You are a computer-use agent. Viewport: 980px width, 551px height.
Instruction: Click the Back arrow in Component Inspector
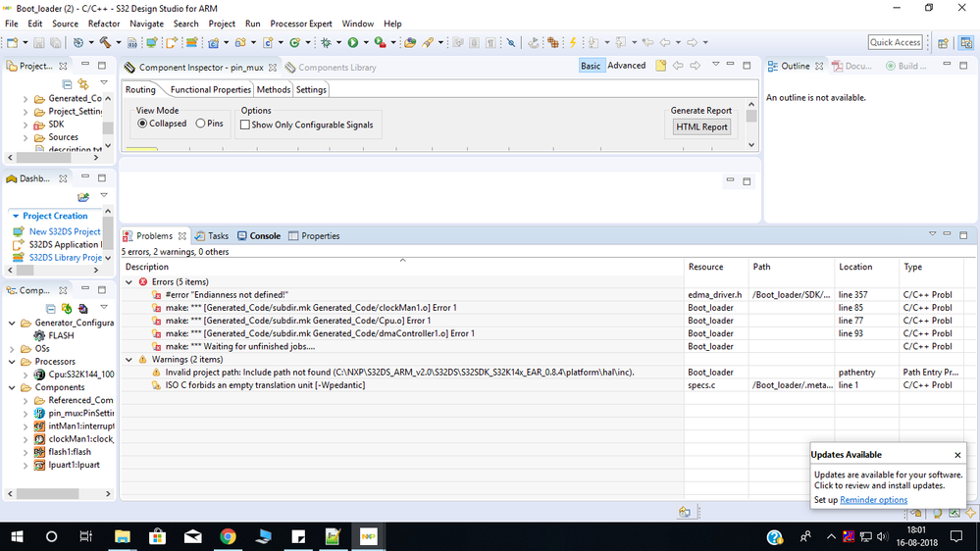click(x=678, y=66)
